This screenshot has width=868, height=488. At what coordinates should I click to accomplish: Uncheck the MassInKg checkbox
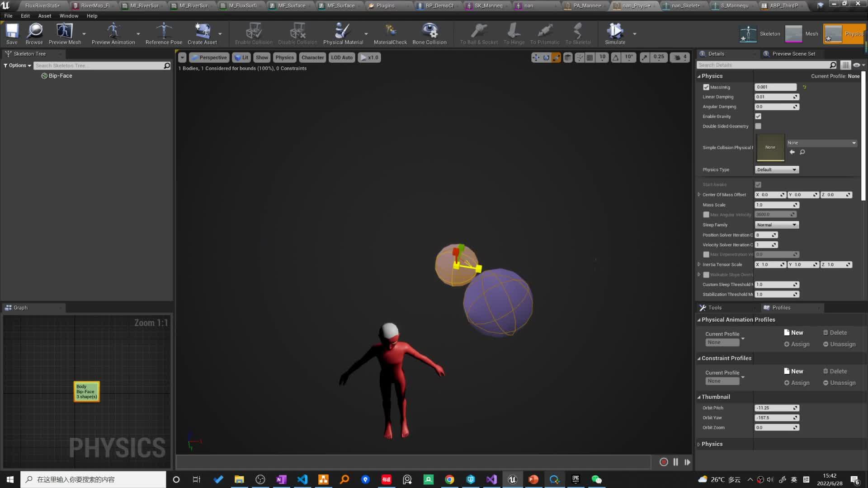point(706,87)
